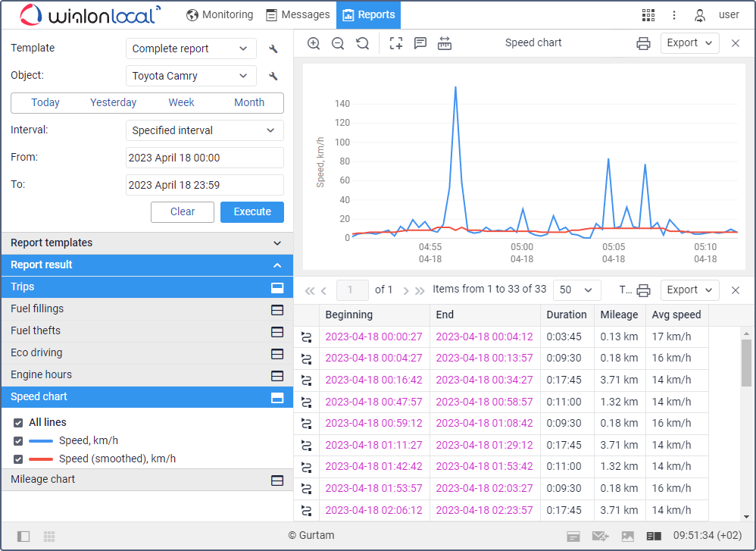Screen dimensions: 756x551
Task: Toggle chart comment tooltips icon
Action: [x=420, y=43]
